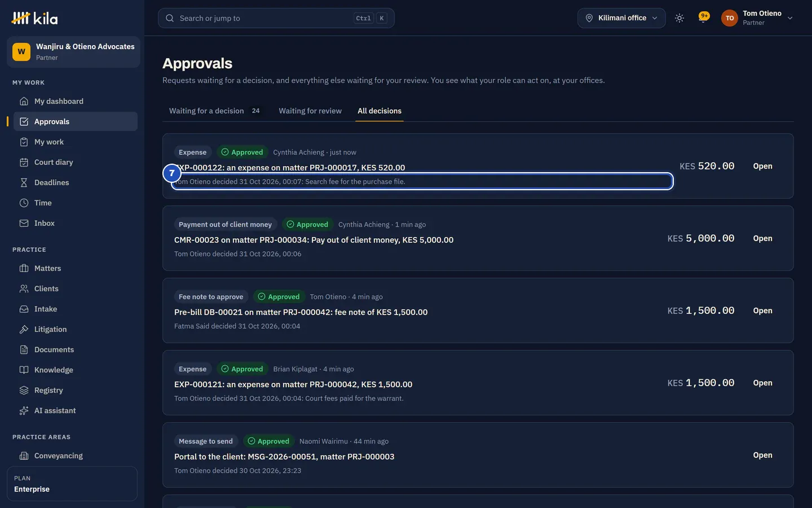The width and height of the screenshot is (812, 508).
Task: Click EXP-000121 an expense on matter PRJ-000042 title
Action: pyautogui.click(x=293, y=384)
